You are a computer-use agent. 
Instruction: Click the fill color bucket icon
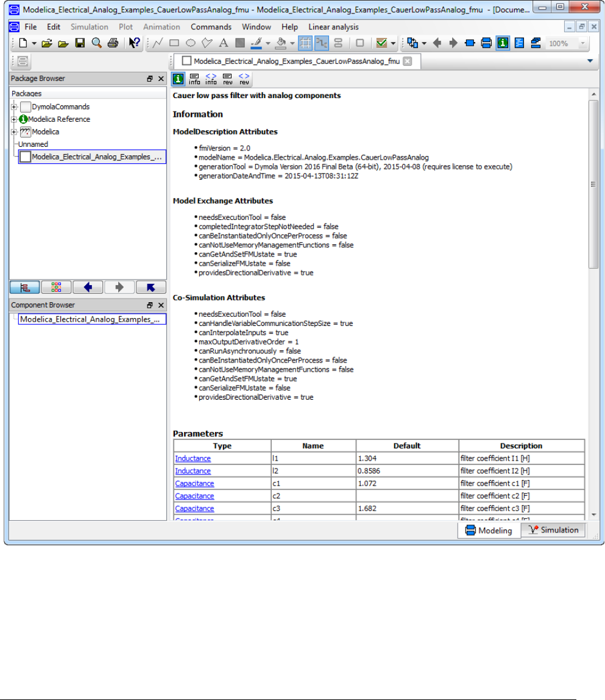(x=281, y=43)
